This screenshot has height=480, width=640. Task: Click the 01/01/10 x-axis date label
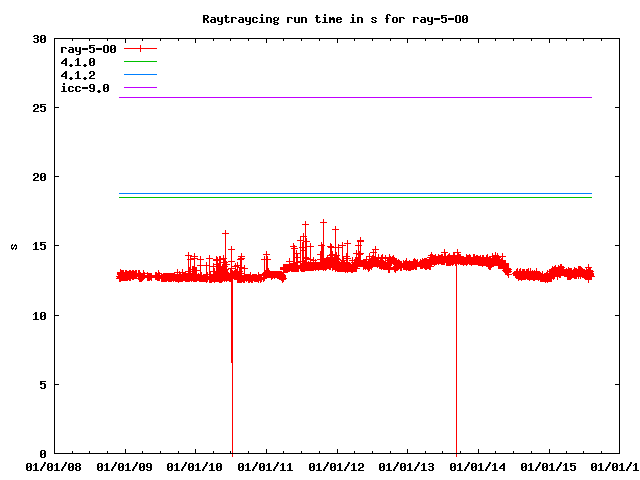pyautogui.click(x=196, y=466)
